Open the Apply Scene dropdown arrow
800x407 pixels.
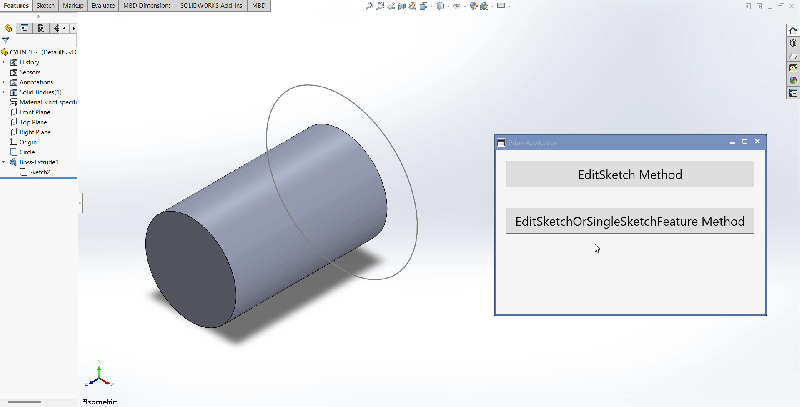click(x=492, y=6)
